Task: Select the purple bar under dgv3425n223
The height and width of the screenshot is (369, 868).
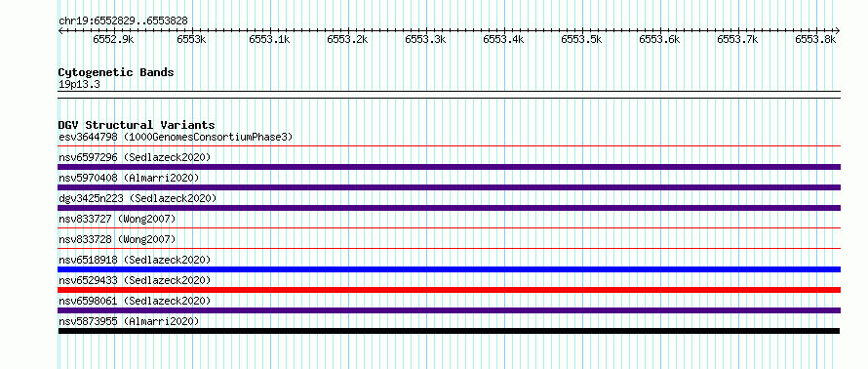Action: coord(449,208)
